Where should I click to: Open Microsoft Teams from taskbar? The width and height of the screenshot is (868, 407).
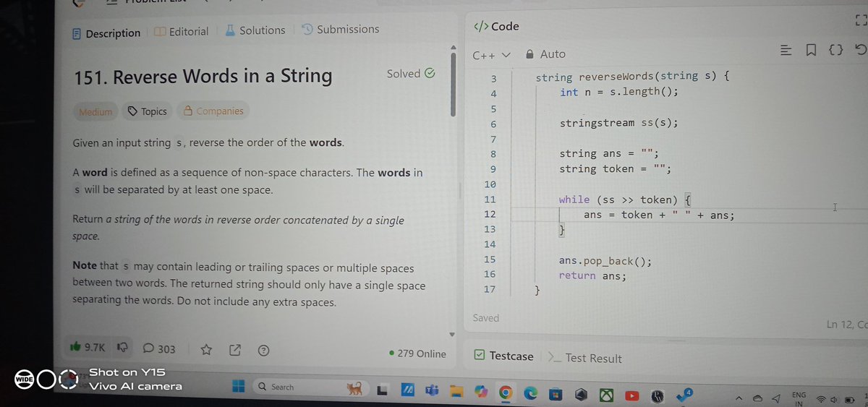[433, 392]
